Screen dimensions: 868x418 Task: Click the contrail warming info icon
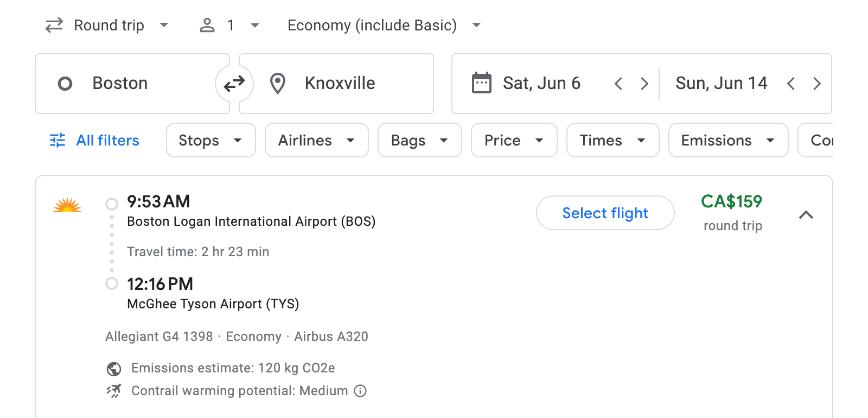[360, 391]
